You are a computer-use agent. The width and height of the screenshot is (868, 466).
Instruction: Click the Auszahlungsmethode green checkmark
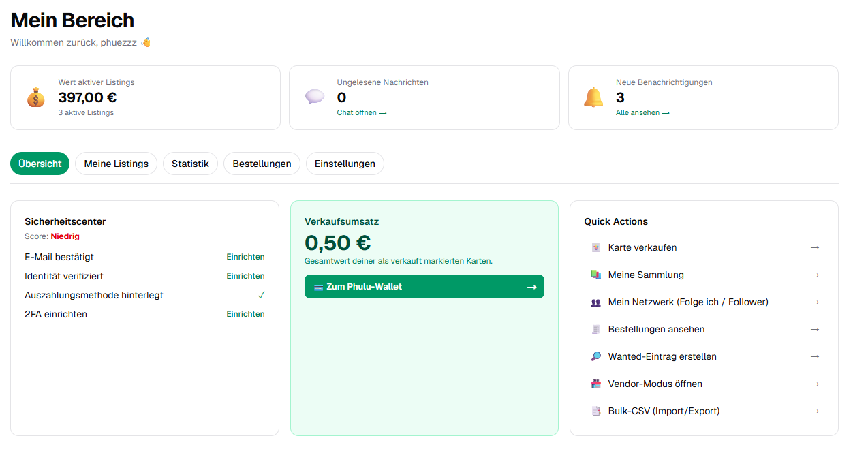click(x=261, y=295)
